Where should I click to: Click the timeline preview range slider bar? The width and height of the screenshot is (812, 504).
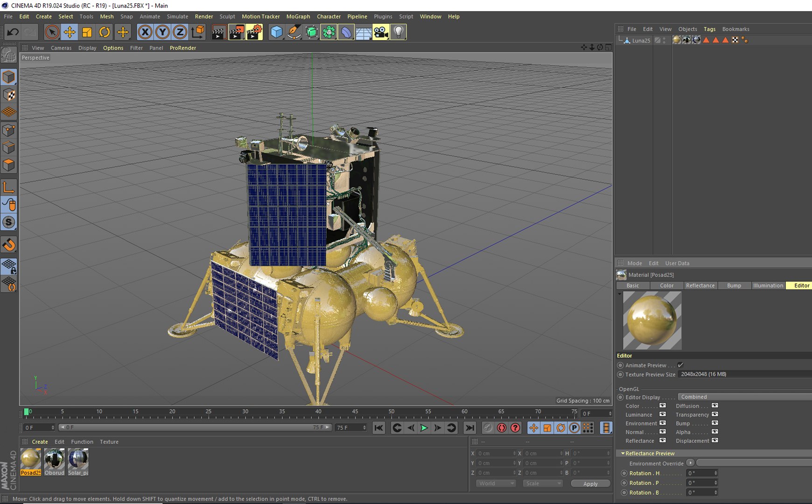(195, 427)
